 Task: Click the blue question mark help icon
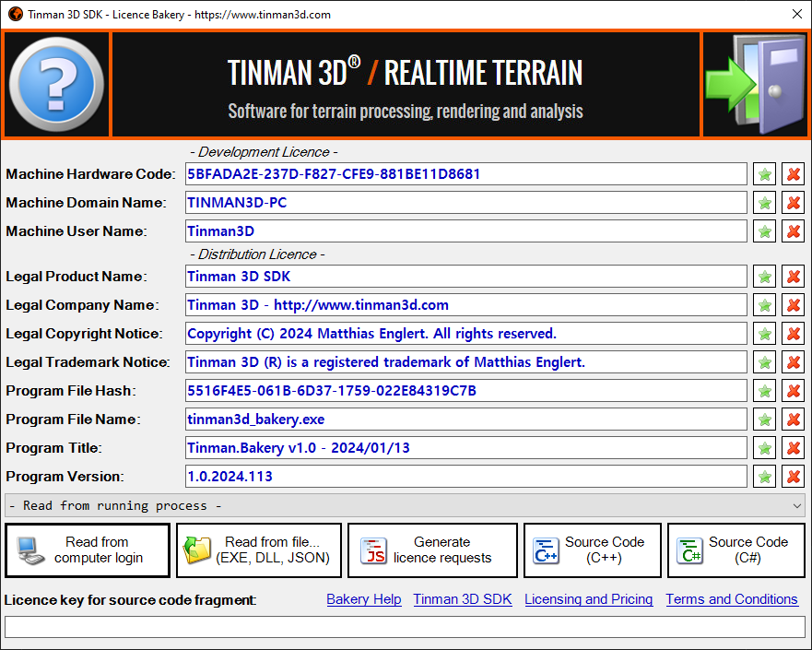56,84
